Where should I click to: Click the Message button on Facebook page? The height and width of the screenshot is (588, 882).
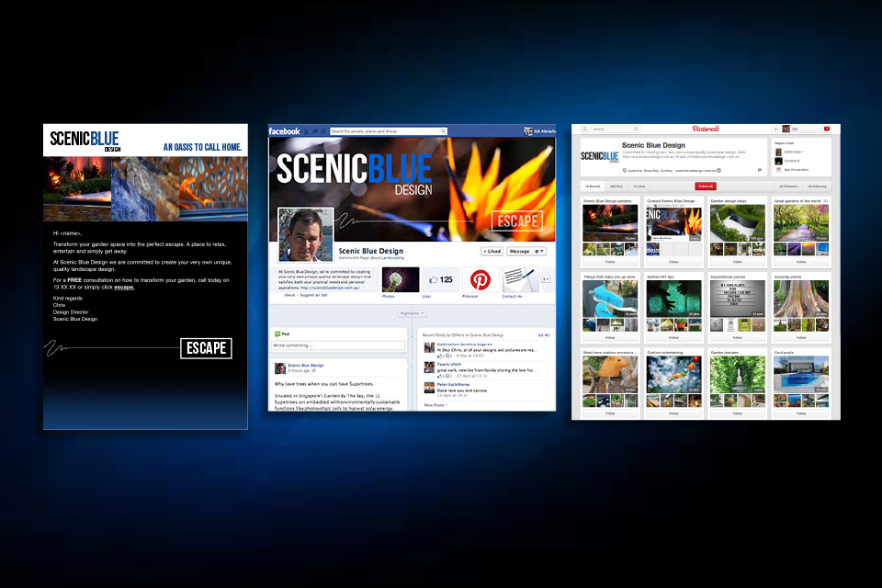click(520, 251)
